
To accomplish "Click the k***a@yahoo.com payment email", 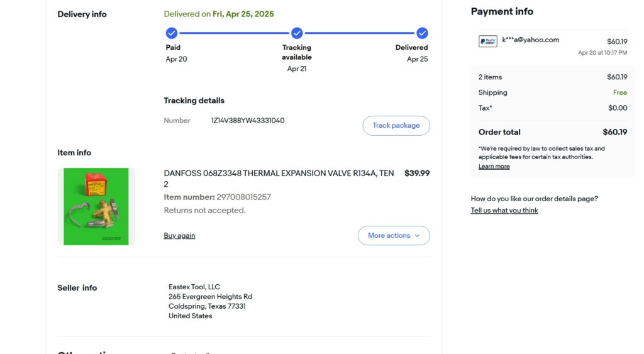I will pyautogui.click(x=530, y=40).
